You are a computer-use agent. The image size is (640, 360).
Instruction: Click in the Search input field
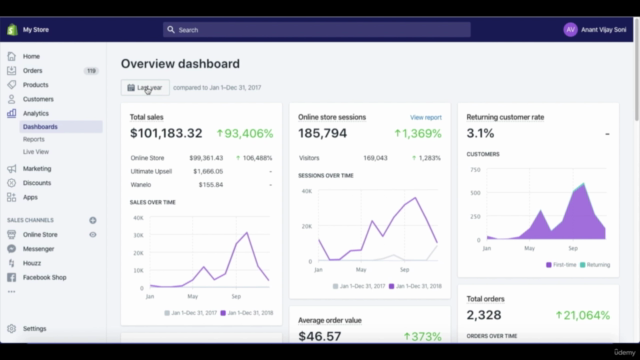coord(317,29)
